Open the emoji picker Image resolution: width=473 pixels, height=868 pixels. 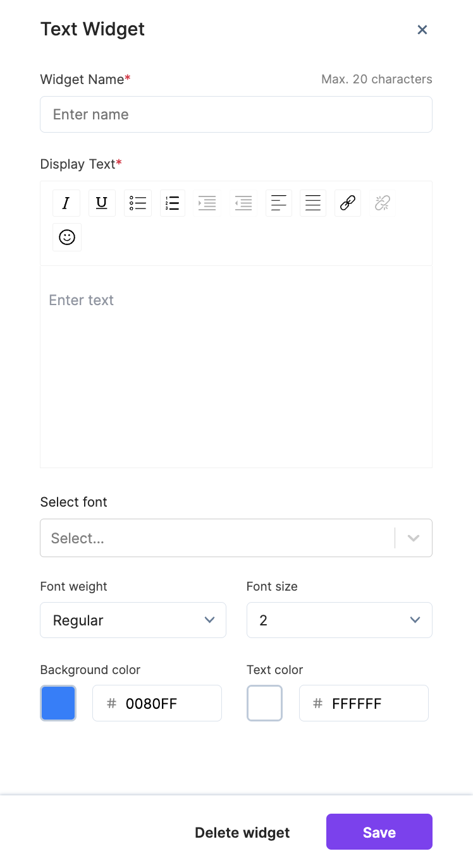66,237
